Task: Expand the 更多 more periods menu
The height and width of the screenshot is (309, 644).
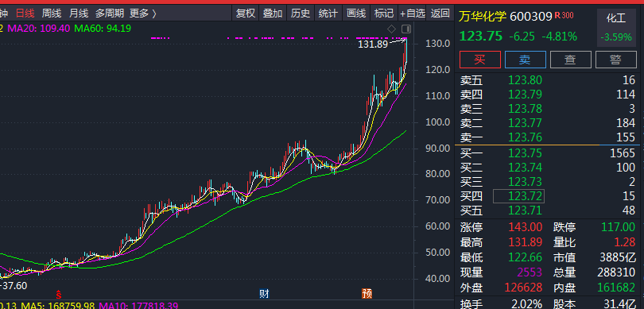Action: (143, 14)
